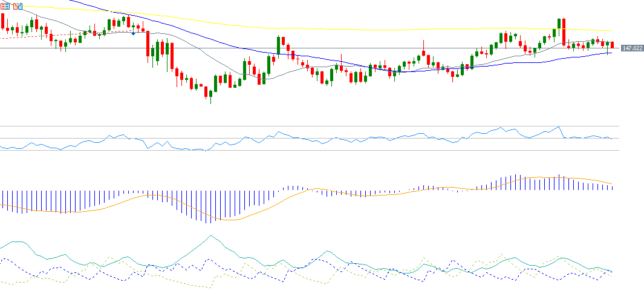This screenshot has width=644, height=302.
Task: Click the last red candle on the chart
Action: tap(613, 45)
